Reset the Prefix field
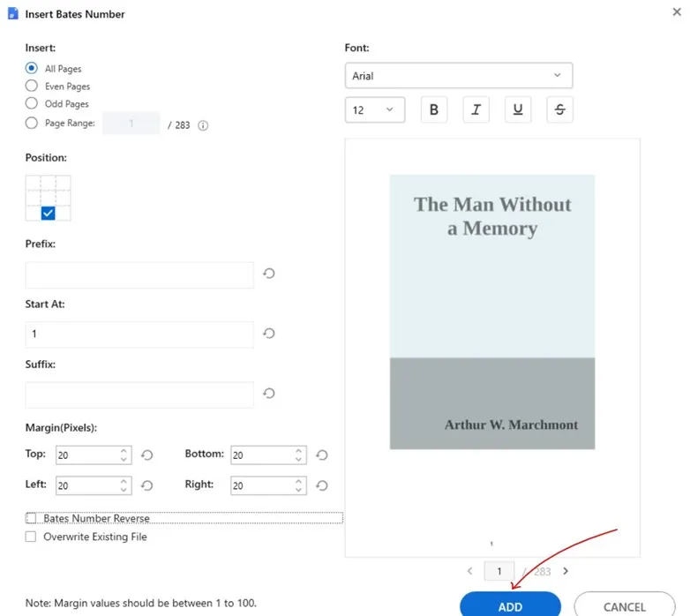Viewport: 690px width, 616px height. point(269,274)
